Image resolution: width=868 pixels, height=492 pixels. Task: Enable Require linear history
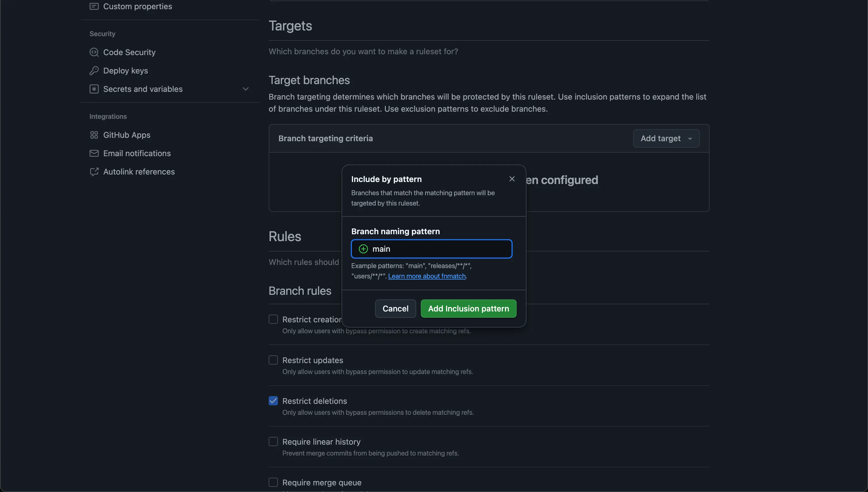(273, 441)
